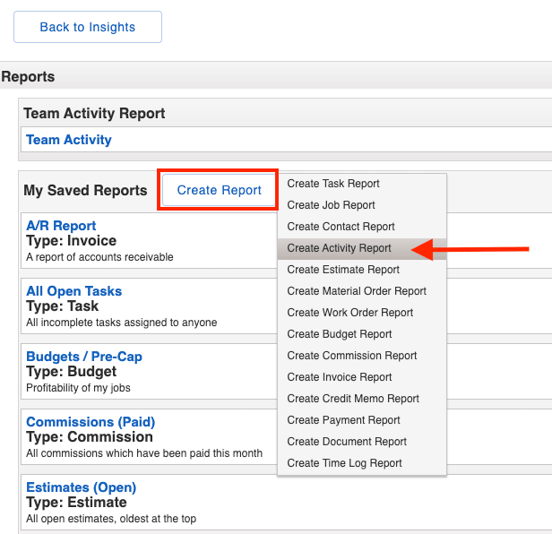Viewport: 552px width, 534px height.
Task: Open the Create Report dropdown button
Action: [x=219, y=190]
